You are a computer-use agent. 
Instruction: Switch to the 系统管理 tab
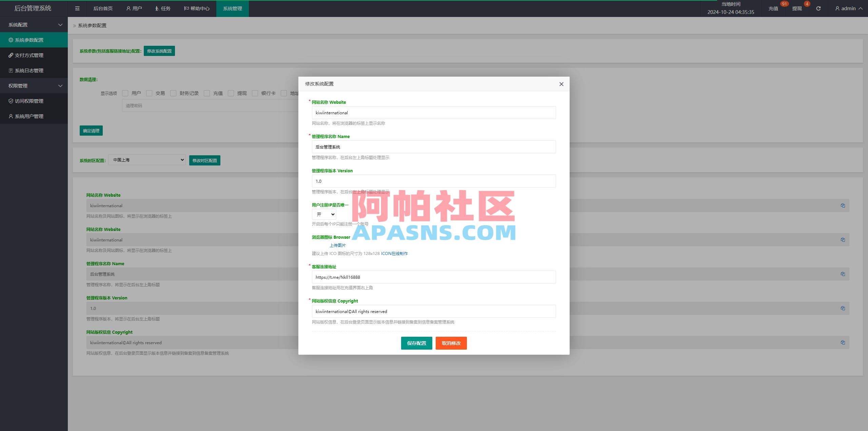[x=232, y=8]
